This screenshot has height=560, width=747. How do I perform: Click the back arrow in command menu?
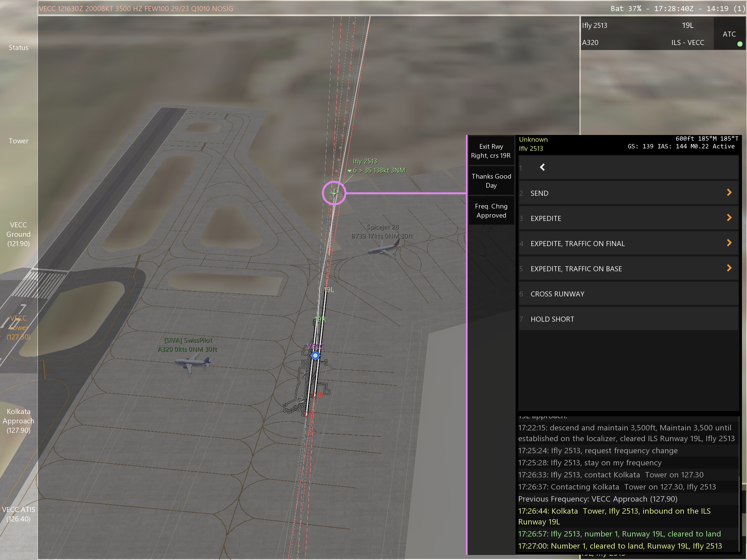(542, 168)
